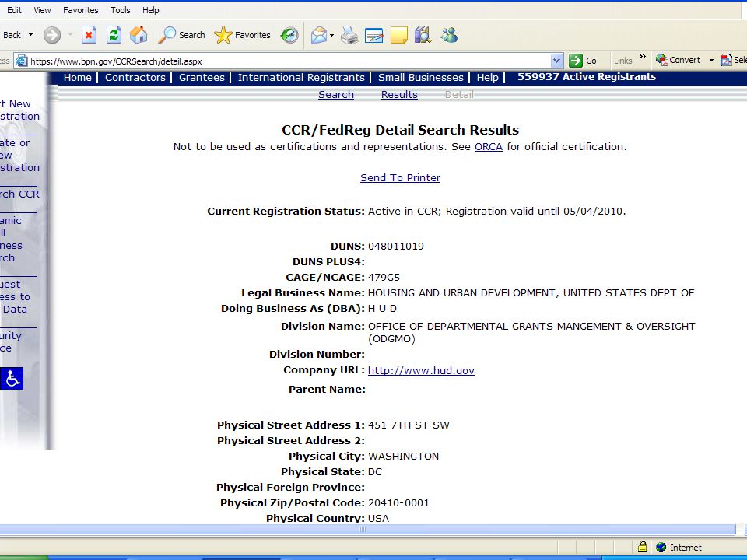Screen dimensions: 747x560
Task: Open the ORCA link
Action: (489, 147)
